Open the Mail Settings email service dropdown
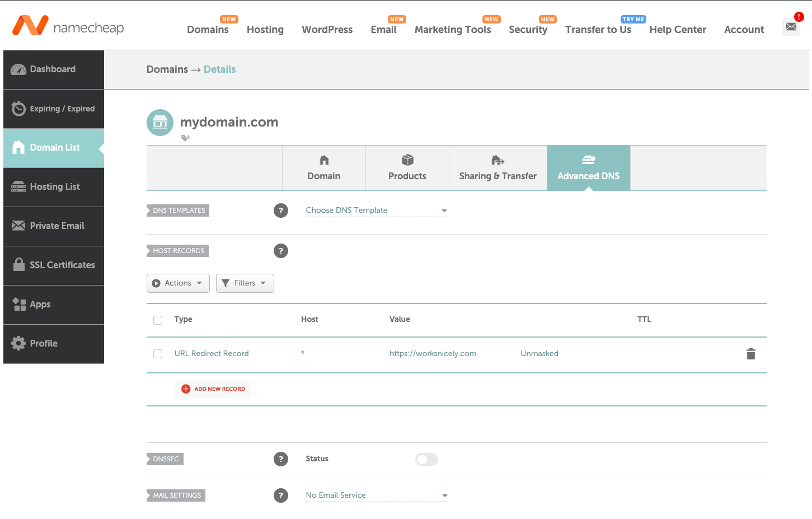 pos(376,495)
